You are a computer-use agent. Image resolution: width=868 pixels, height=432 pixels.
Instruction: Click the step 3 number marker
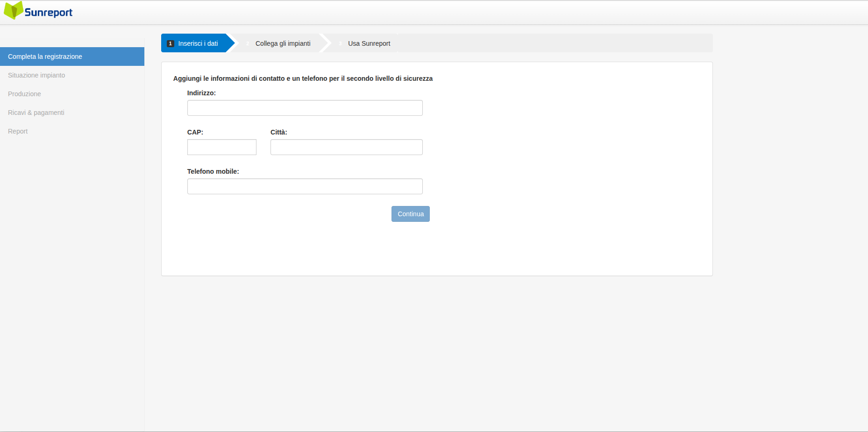[x=340, y=43]
